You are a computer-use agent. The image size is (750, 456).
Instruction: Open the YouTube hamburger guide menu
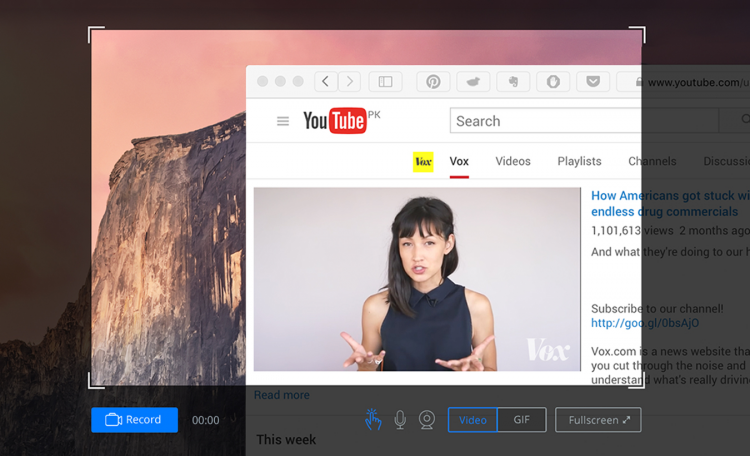click(x=283, y=121)
